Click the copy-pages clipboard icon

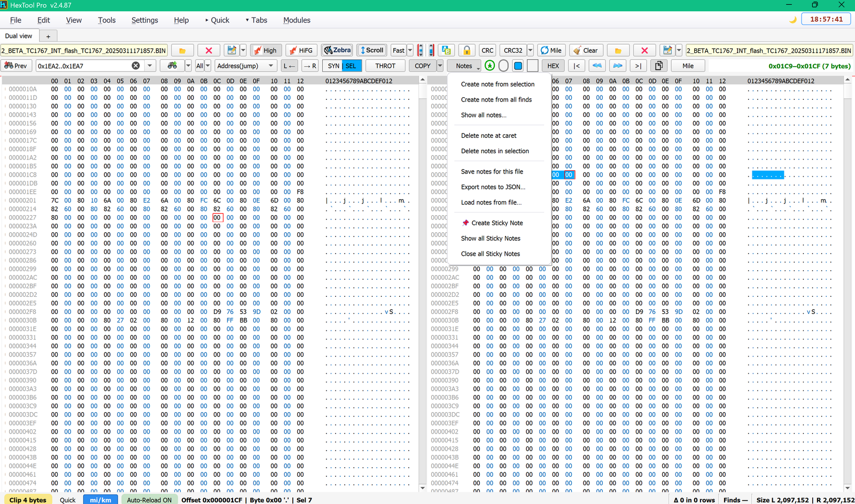click(659, 66)
